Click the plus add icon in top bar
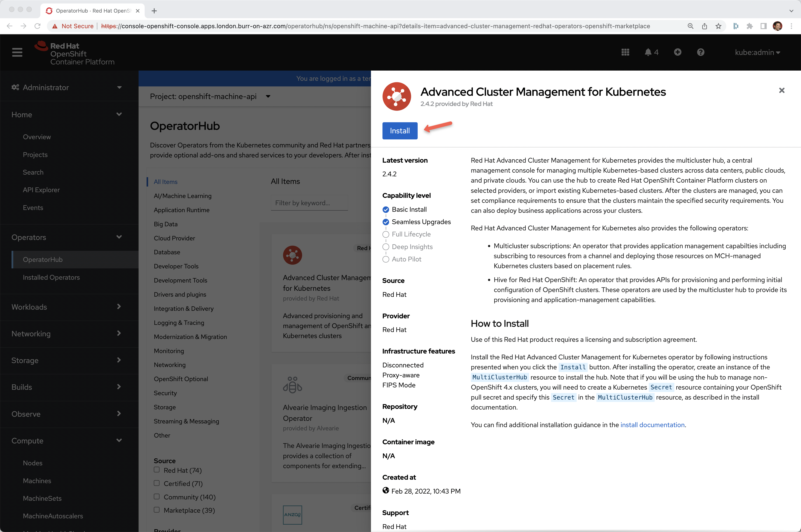The width and height of the screenshot is (801, 532). (677, 52)
